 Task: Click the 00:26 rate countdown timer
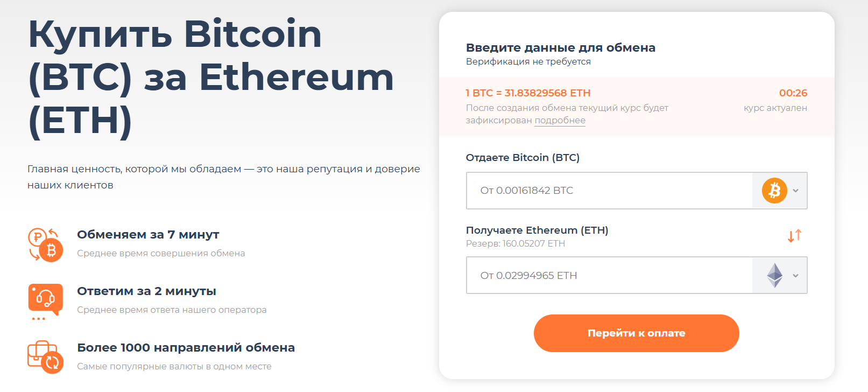click(x=793, y=93)
